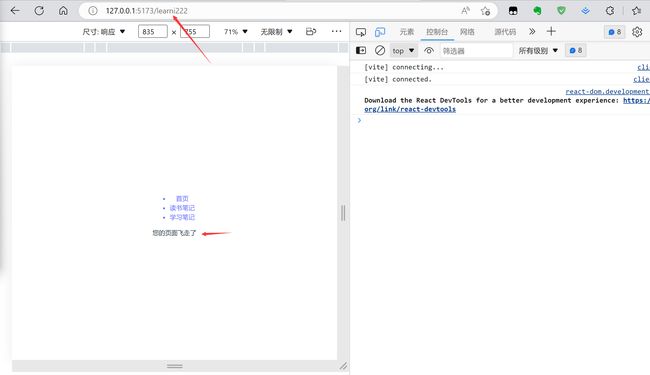650x375 pixels.
Task: Open source link beside 'connecting...' message
Action: click(x=643, y=67)
